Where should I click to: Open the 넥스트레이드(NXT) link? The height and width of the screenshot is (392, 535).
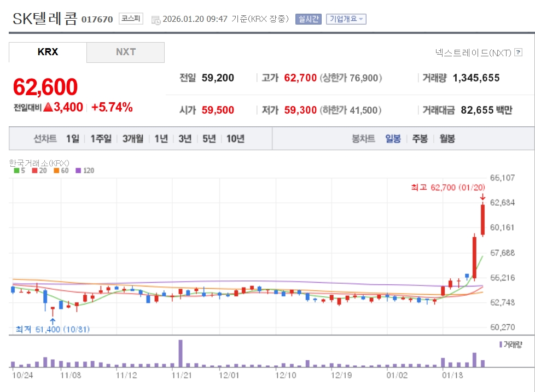point(473,52)
